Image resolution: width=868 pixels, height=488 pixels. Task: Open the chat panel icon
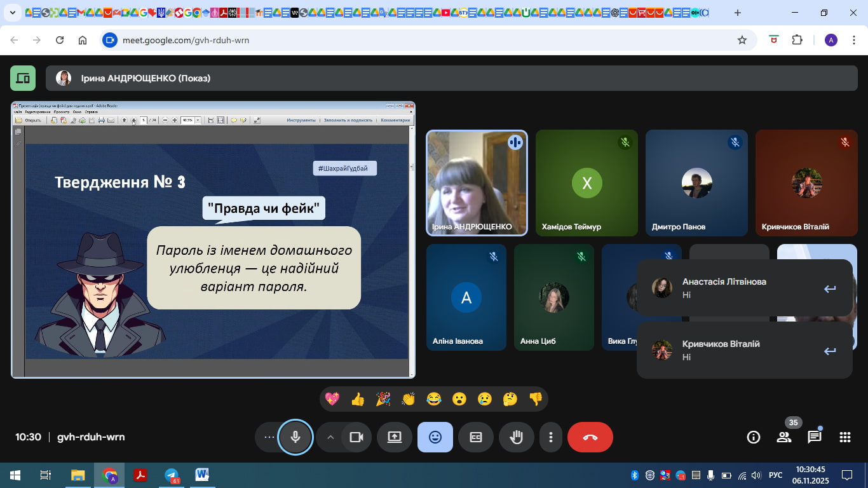pyautogui.click(x=814, y=437)
